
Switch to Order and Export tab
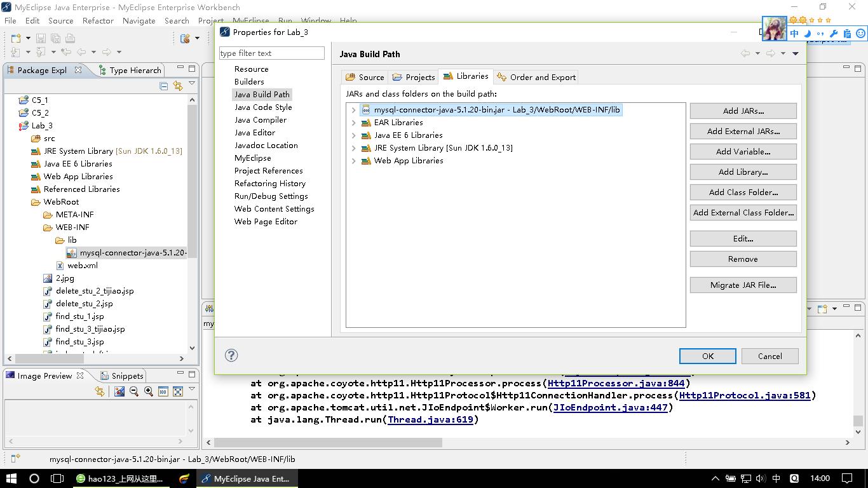click(x=536, y=77)
